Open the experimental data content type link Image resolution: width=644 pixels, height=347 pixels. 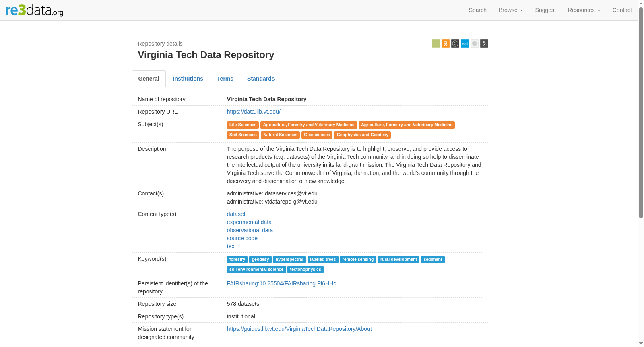(x=249, y=222)
